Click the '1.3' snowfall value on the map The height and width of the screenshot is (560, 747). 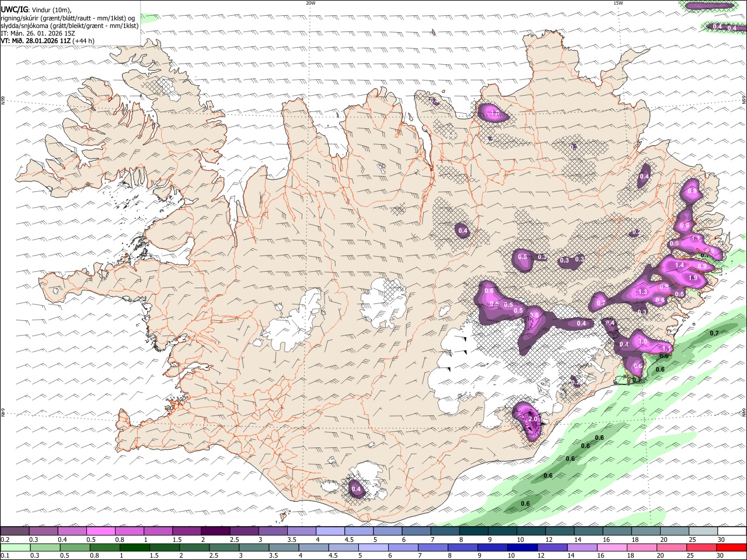(643, 292)
